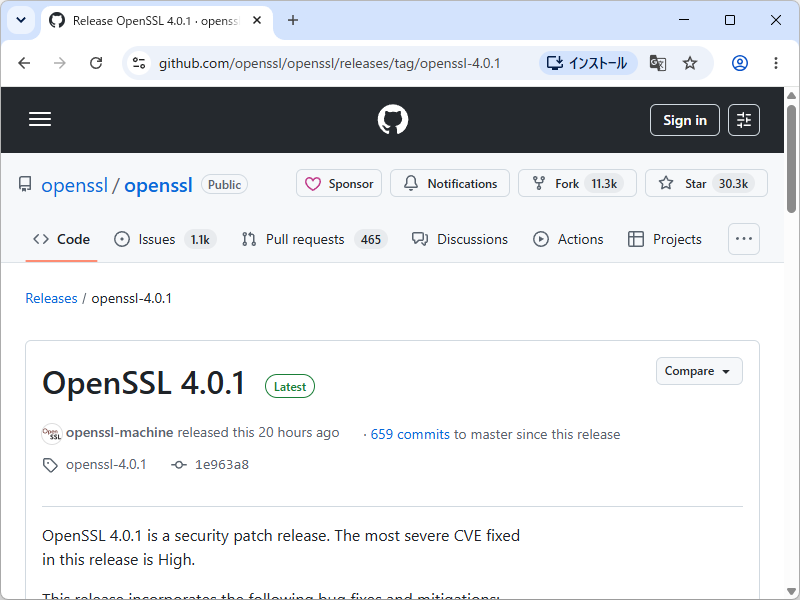Switch to the Issues tab

[165, 239]
